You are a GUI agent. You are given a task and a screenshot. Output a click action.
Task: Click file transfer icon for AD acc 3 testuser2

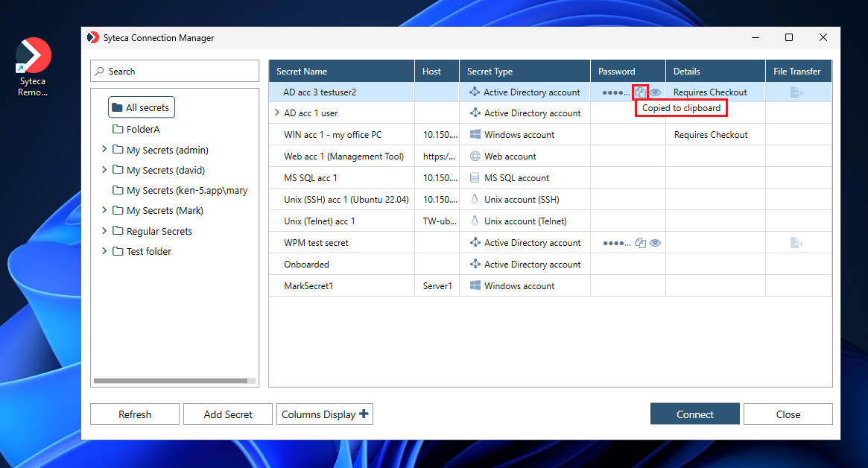coord(796,92)
